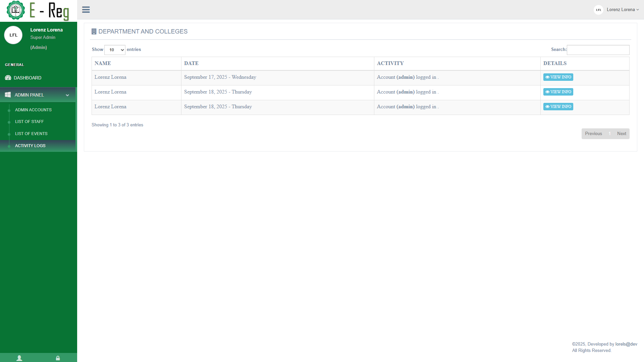Click the small LFL avatar in top bar
Screen dimensions: 644x362
(598, 10)
